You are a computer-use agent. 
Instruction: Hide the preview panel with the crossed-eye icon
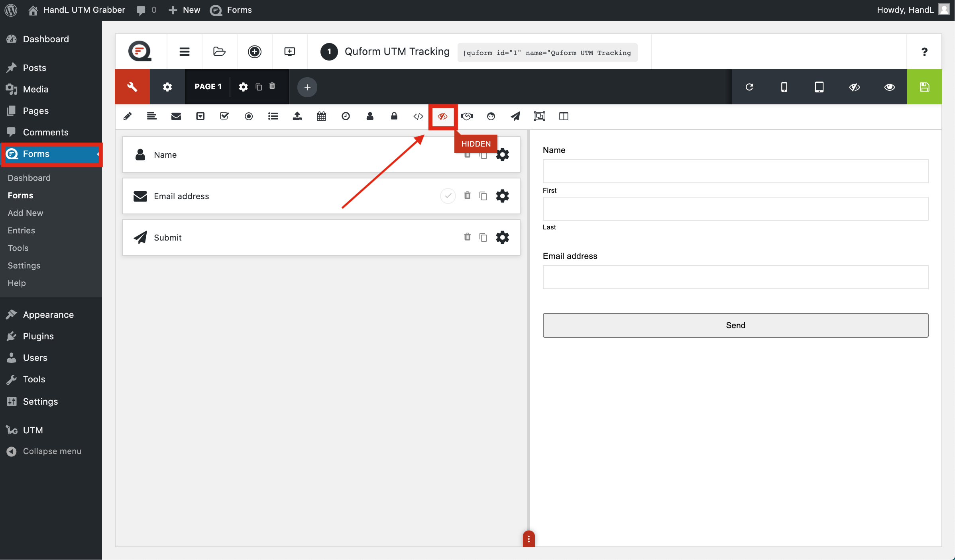click(855, 87)
